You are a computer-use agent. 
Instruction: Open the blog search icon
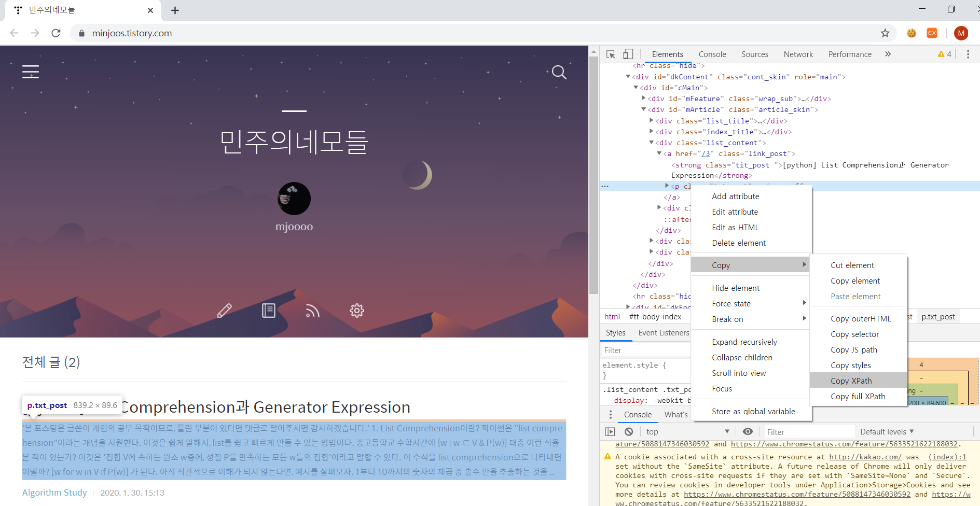[x=559, y=72]
